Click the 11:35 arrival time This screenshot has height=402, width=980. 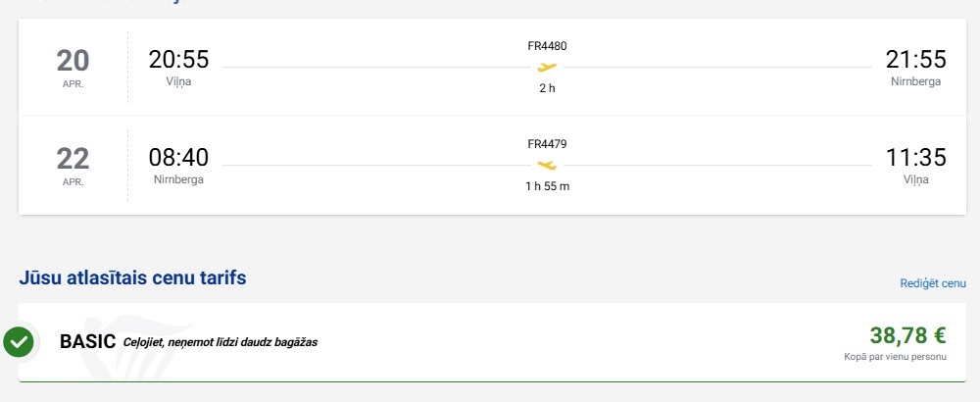click(915, 157)
